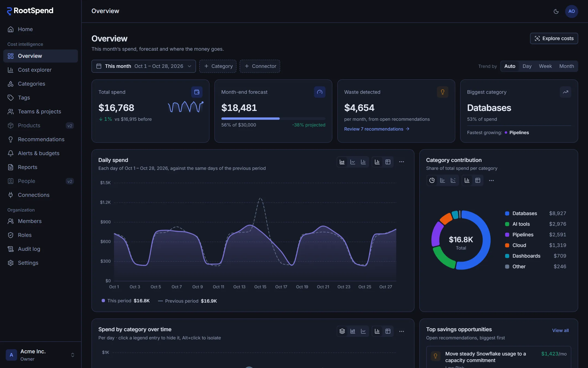The image size is (588, 368).
Task: Set Trend by to Month
Action: pyautogui.click(x=566, y=66)
